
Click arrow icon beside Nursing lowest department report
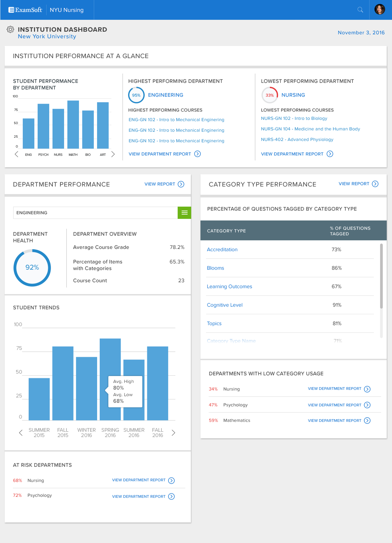click(x=330, y=154)
